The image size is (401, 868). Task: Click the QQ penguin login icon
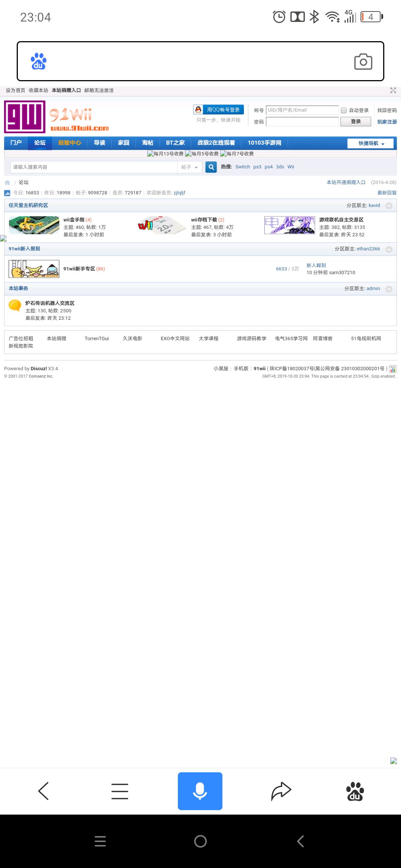tap(198, 109)
